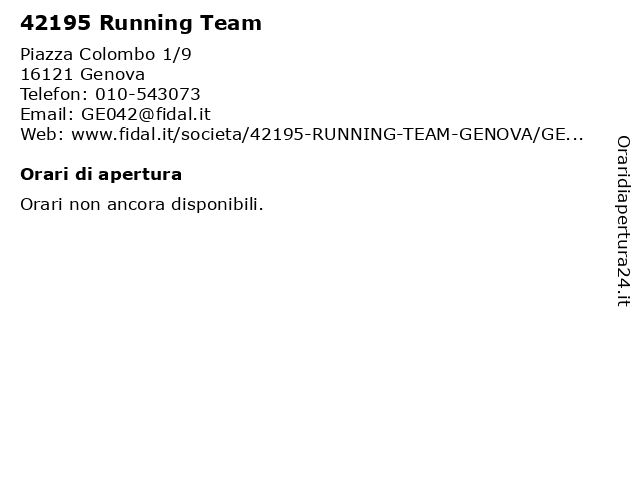The image size is (640, 480).
Task: Click the 42195 Running Team heading
Action: pyautogui.click(x=141, y=23)
